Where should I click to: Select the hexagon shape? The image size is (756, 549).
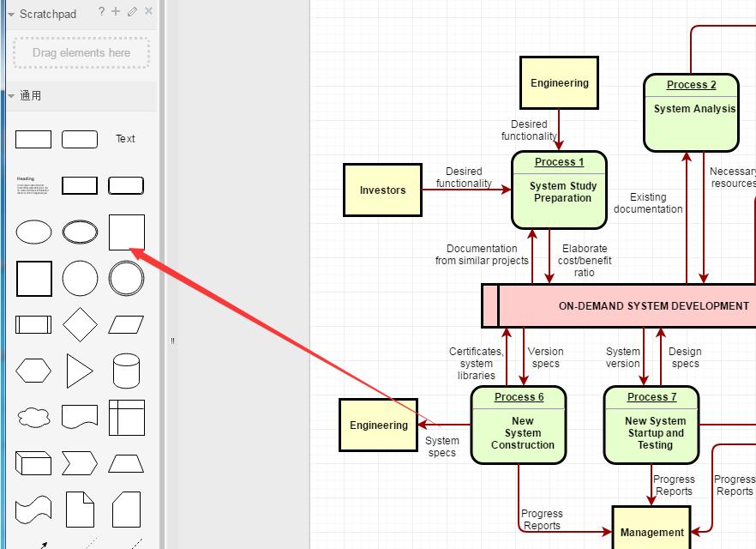pyautogui.click(x=34, y=371)
